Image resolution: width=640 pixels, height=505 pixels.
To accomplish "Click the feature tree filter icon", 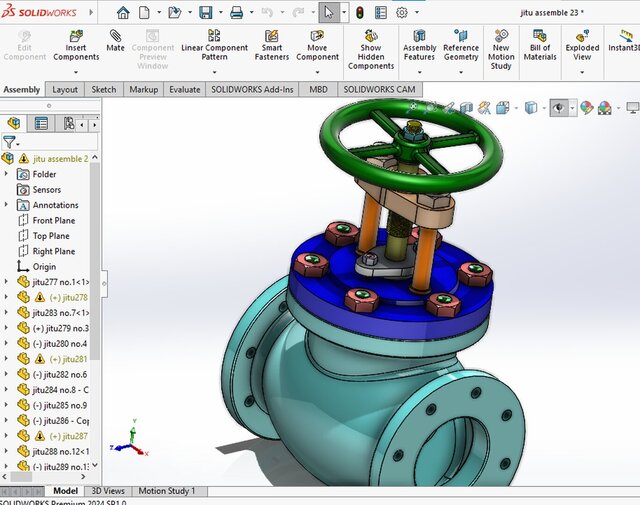I will pos(9,142).
